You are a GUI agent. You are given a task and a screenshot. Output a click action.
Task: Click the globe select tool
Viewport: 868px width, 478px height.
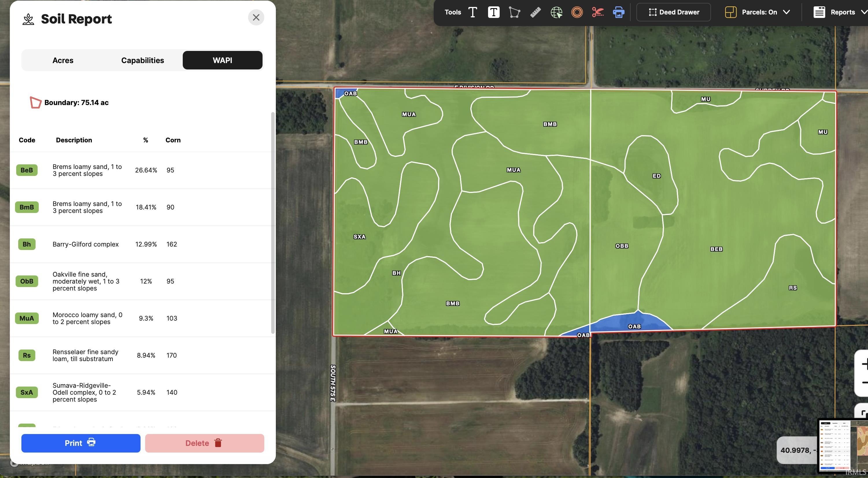556,12
